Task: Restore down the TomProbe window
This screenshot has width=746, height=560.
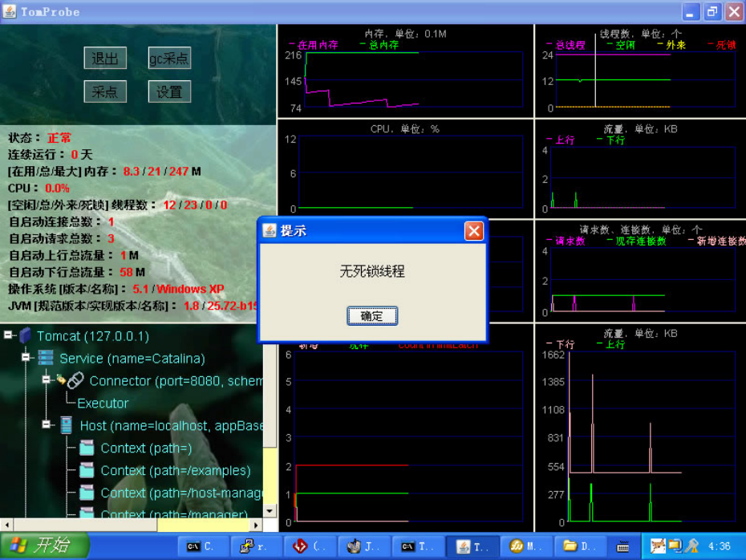Action: [712, 12]
